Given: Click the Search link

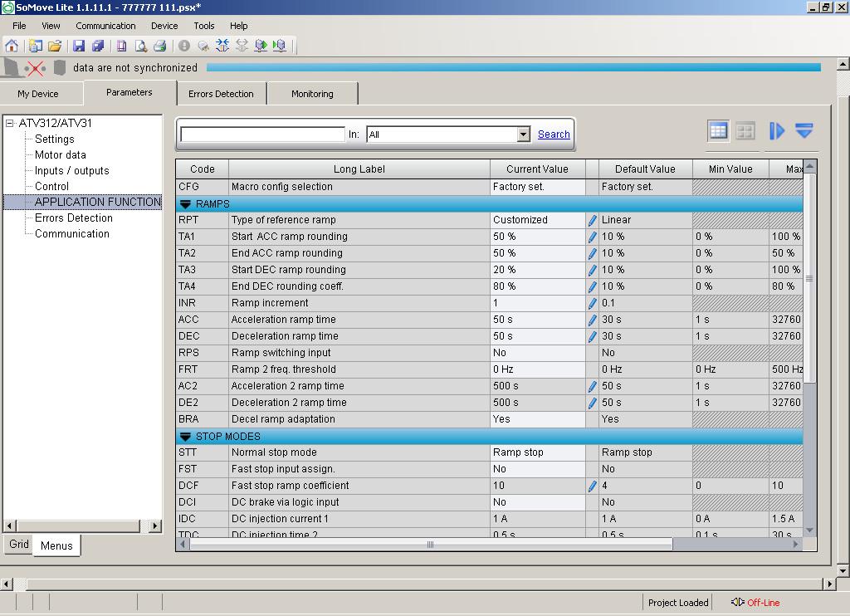Looking at the screenshot, I should [554, 134].
